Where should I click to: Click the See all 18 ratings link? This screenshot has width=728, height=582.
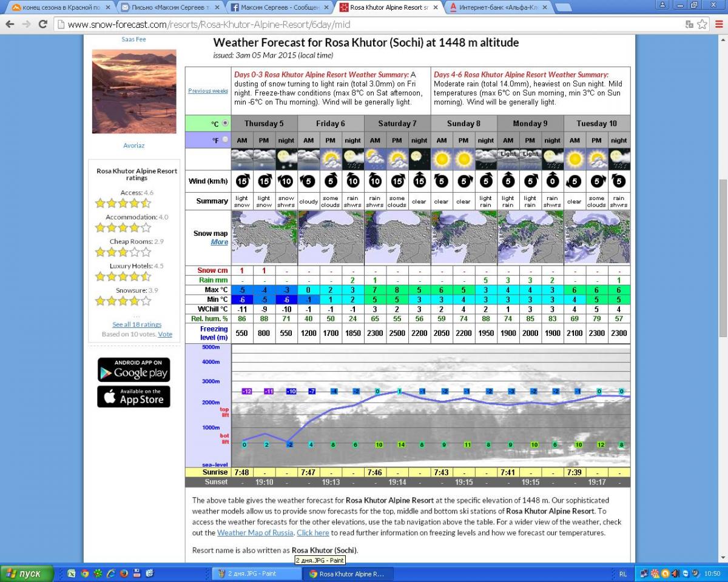pos(136,325)
